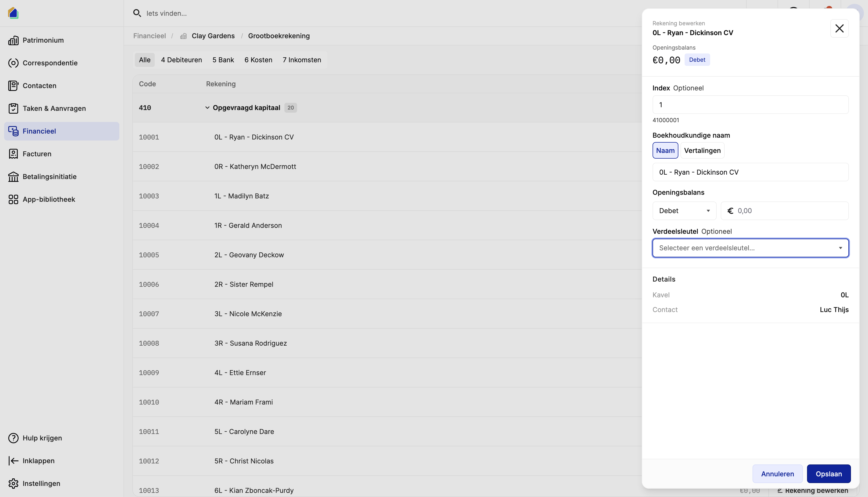The width and height of the screenshot is (868, 497).
Task: Click row 3L - Nicole McKenzie
Action: tap(387, 314)
